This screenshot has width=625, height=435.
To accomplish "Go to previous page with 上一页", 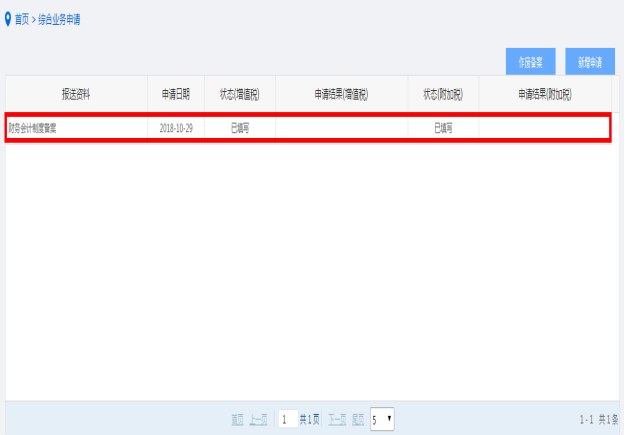I will 259,419.
